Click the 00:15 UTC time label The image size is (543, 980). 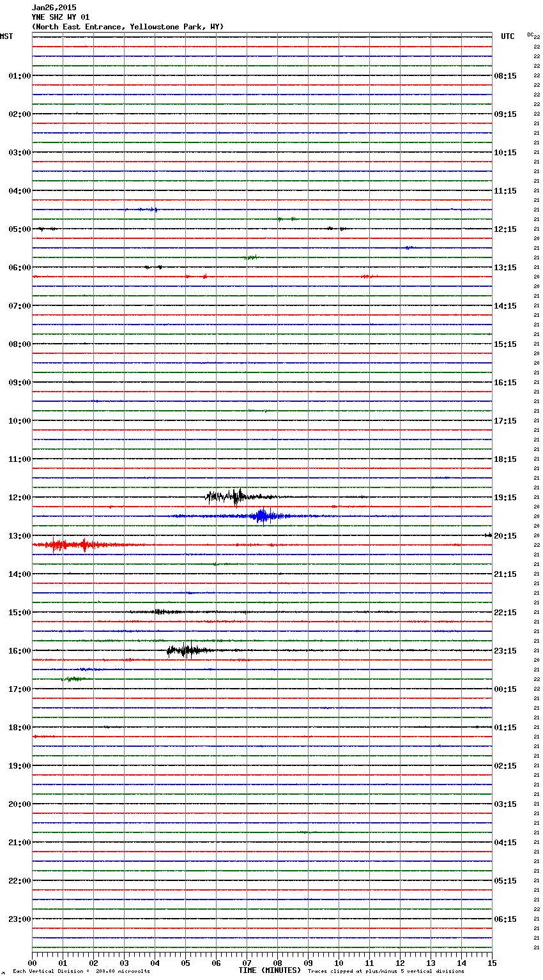click(505, 689)
